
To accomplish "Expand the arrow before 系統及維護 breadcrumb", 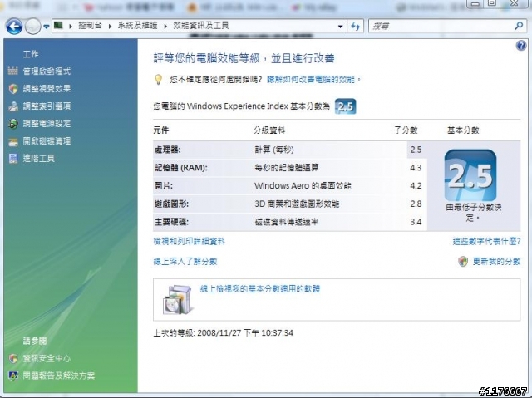I will [110, 26].
